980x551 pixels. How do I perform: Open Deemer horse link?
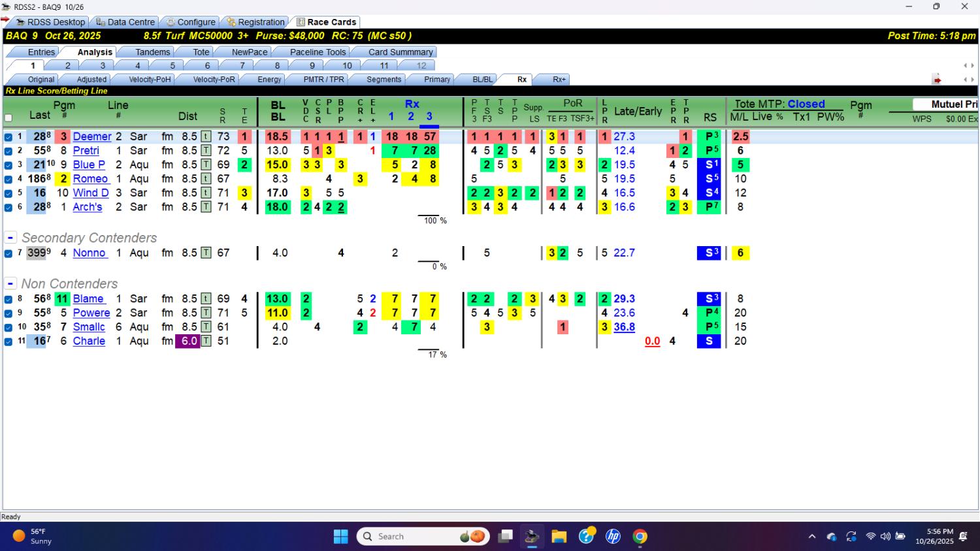(91, 136)
